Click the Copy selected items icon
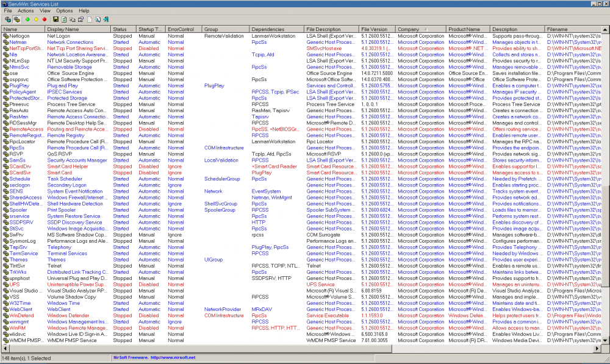610x364 pixels. 73,20
